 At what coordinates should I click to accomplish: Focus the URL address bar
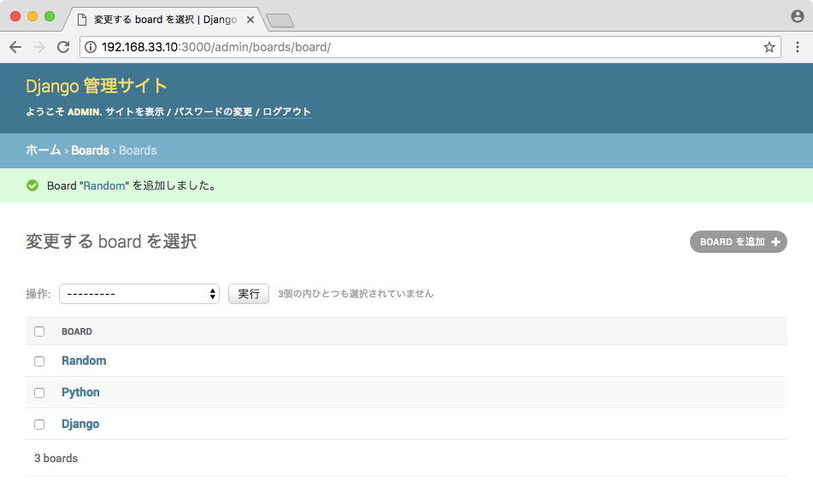tap(430, 47)
